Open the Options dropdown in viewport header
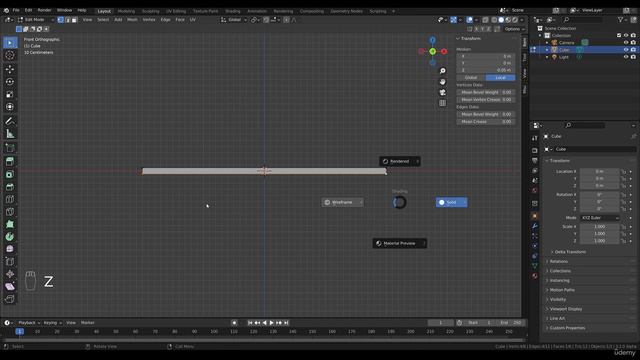This screenshot has height=360, width=640. point(514,29)
